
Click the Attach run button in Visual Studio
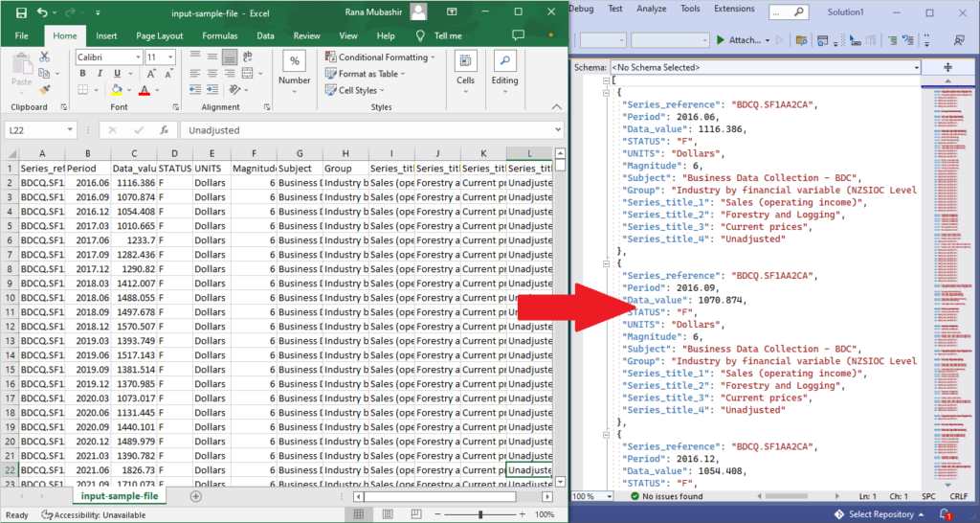coord(743,40)
